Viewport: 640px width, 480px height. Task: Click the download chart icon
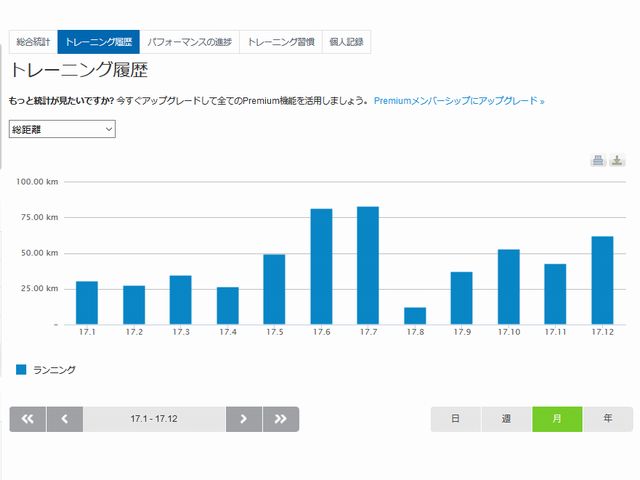click(618, 161)
